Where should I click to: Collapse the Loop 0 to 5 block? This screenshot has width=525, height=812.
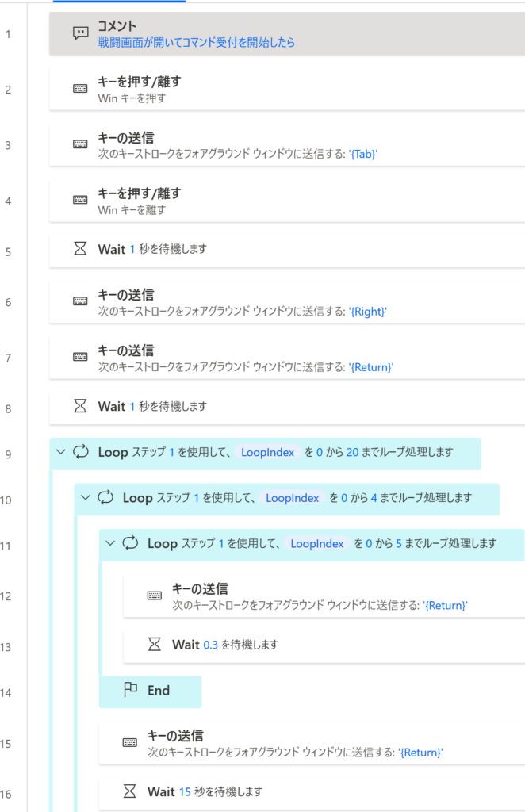click(x=109, y=543)
